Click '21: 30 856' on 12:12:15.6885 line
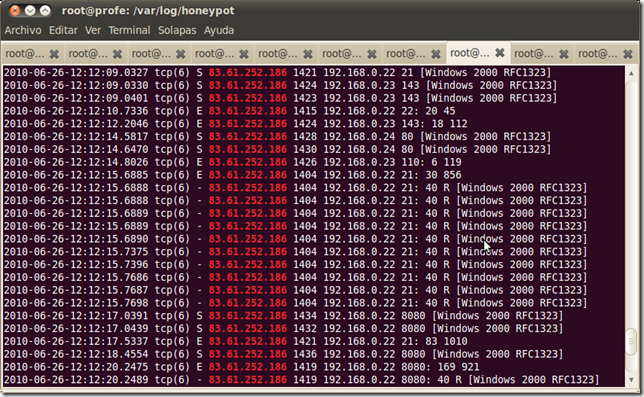 (x=431, y=175)
